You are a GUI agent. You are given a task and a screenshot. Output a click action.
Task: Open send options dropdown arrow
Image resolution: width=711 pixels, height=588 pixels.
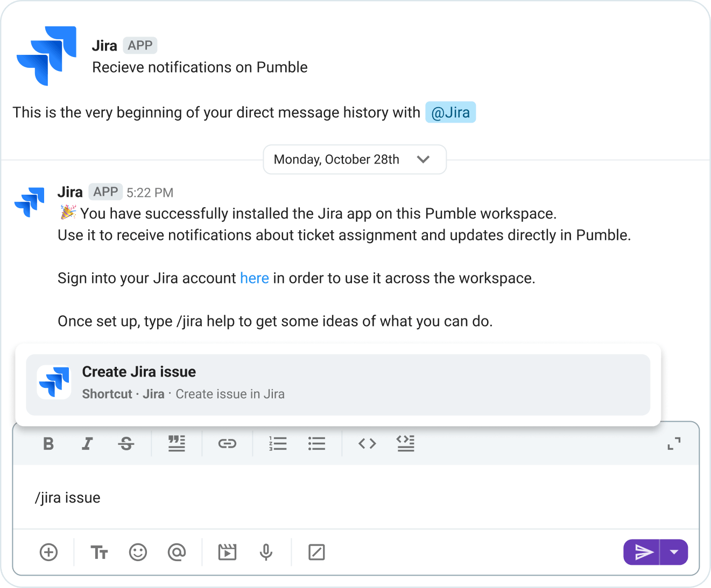click(674, 552)
